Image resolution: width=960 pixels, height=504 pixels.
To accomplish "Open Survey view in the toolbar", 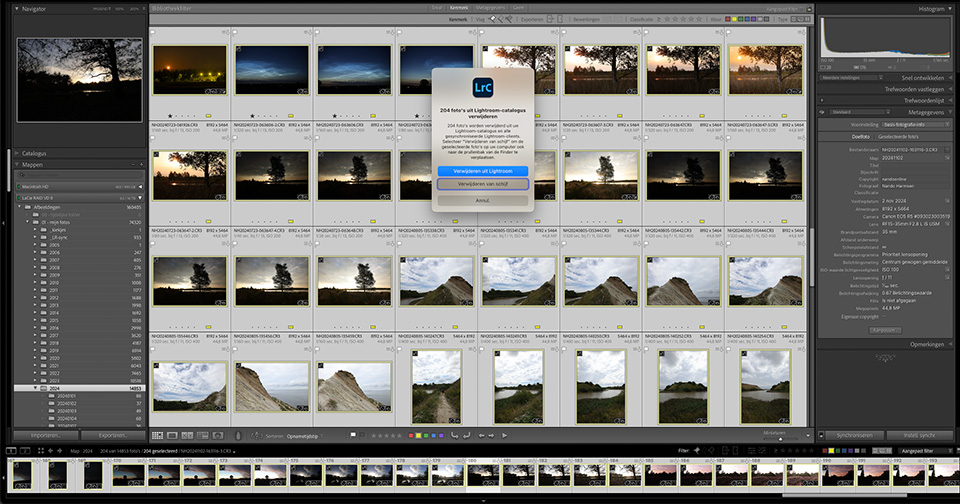I will (202, 435).
